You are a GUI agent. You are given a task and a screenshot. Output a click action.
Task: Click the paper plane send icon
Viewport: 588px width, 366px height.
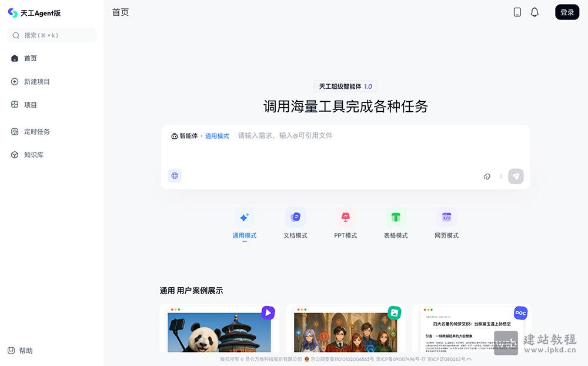[x=516, y=176]
